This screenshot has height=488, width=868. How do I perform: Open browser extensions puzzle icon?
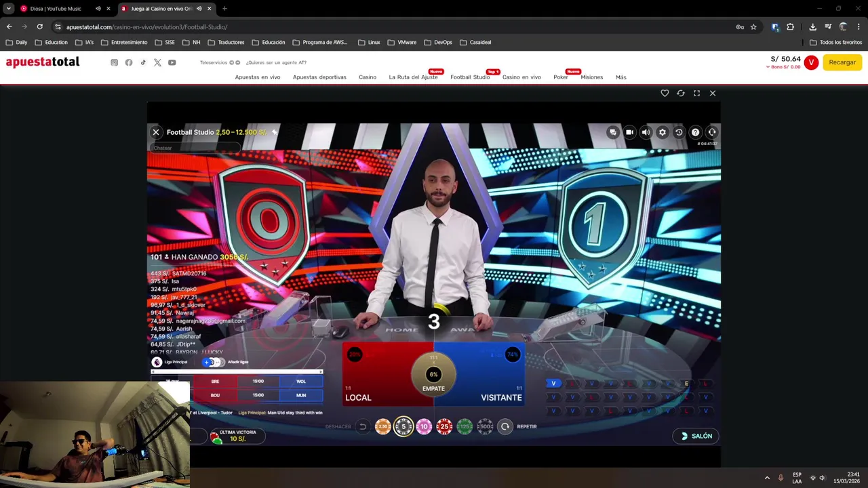(x=790, y=27)
